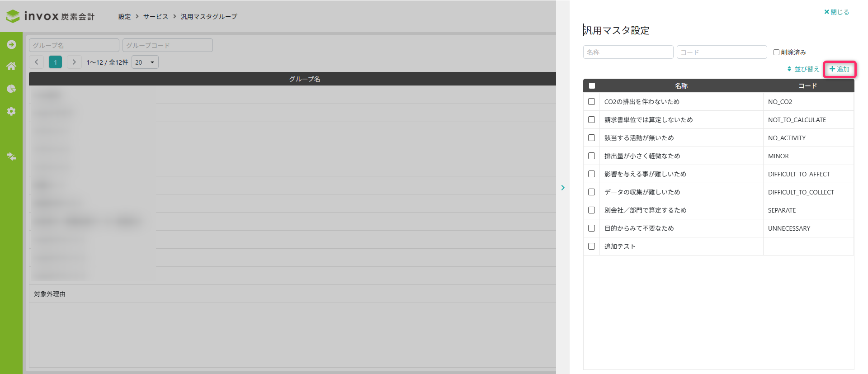Click the invox logo icon
The width and height of the screenshot is (868, 374).
tap(13, 16)
